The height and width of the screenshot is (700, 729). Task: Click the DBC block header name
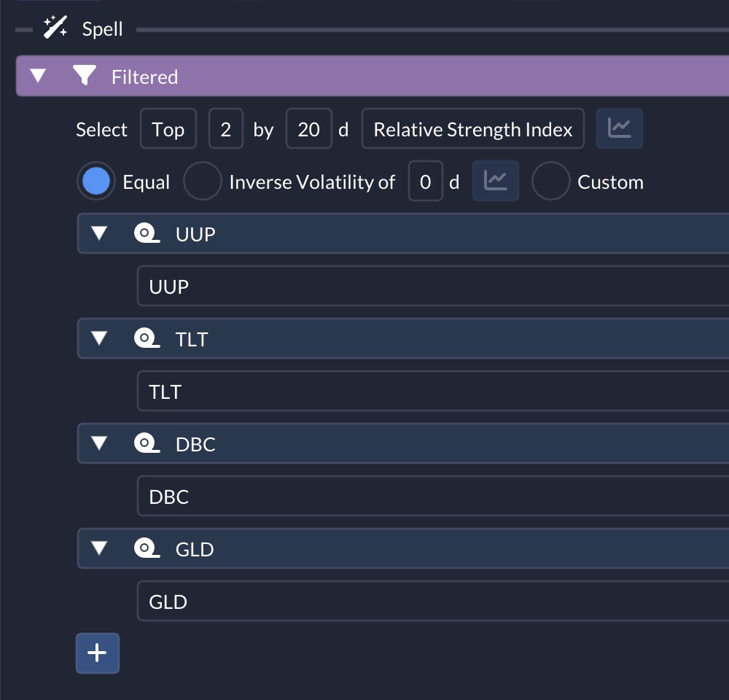195,445
